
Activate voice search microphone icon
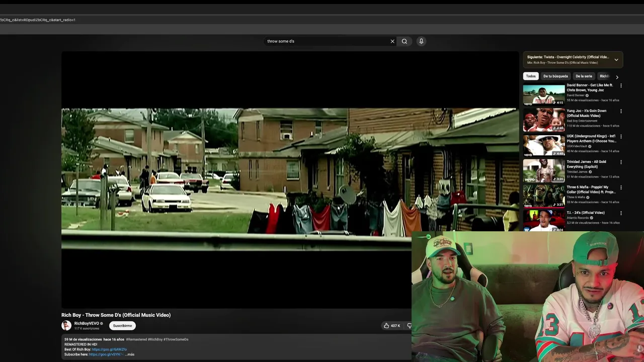[422, 41]
